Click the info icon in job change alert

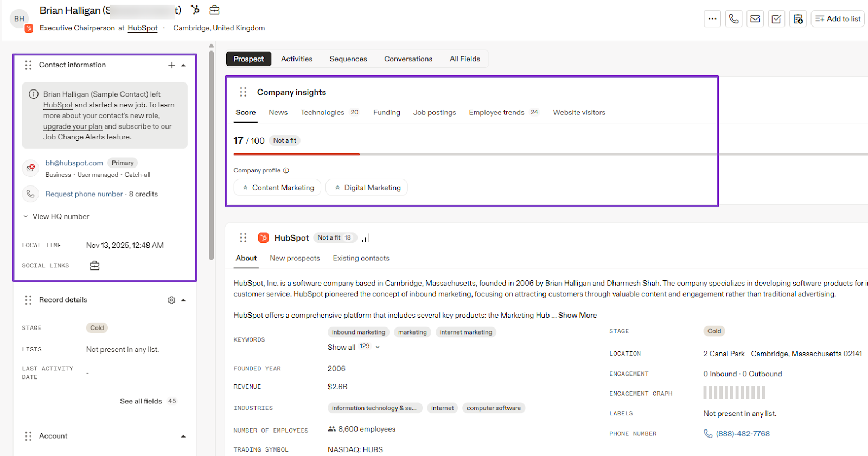pos(34,94)
